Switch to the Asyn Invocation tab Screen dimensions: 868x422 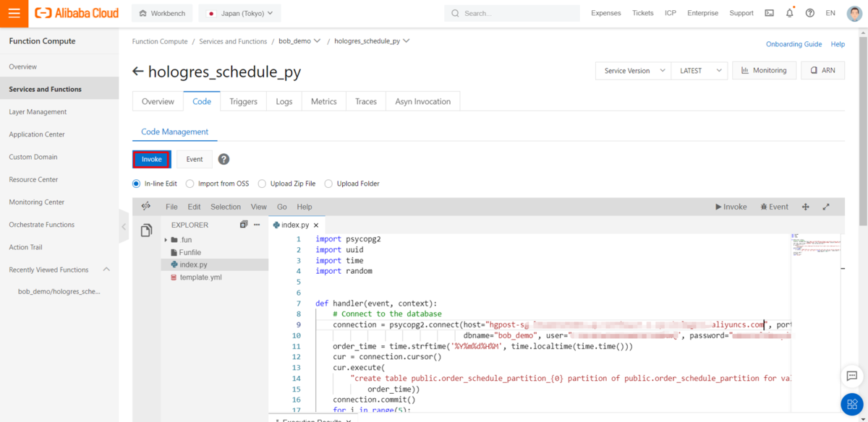click(423, 101)
